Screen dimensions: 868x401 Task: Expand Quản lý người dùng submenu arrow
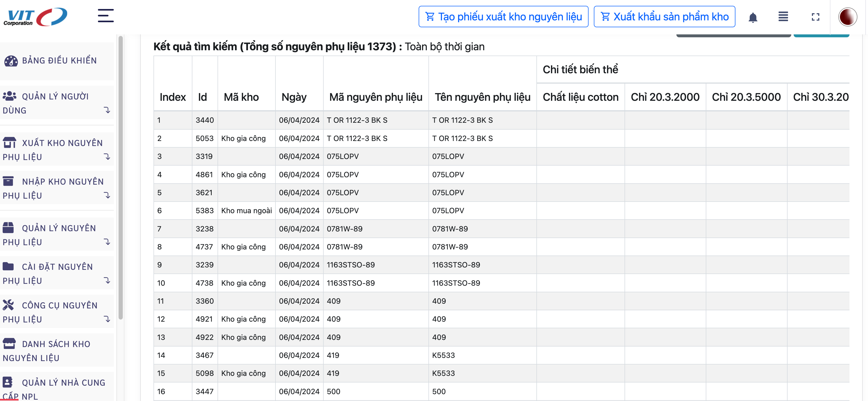pyautogui.click(x=107, y=110)
